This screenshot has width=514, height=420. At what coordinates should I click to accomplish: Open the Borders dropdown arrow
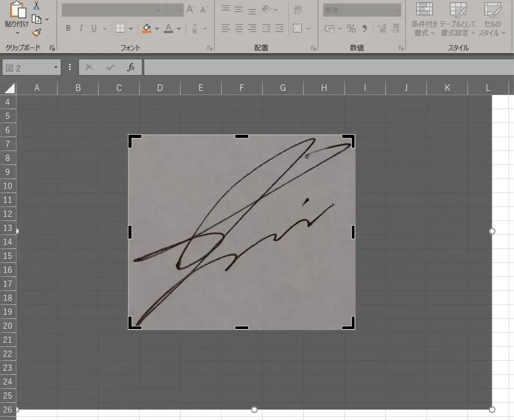pyautogui.click(x=131, y=28)
